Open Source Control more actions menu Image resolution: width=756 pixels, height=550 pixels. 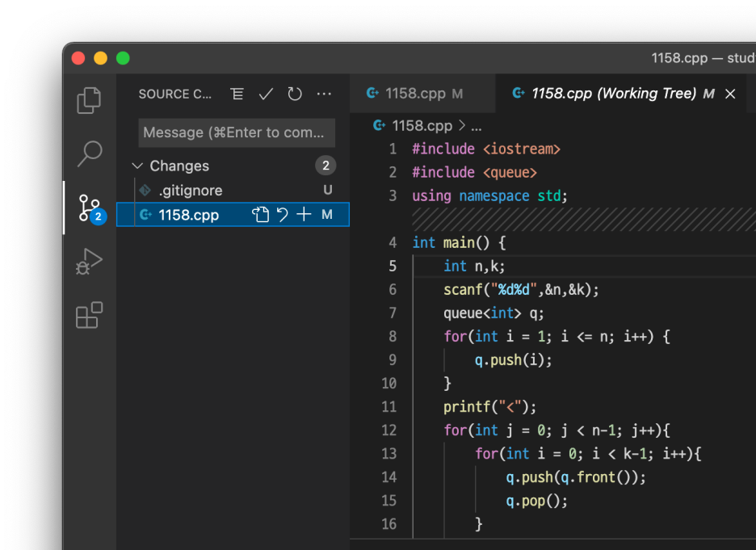pyautogui.click(x=324, y=94)
